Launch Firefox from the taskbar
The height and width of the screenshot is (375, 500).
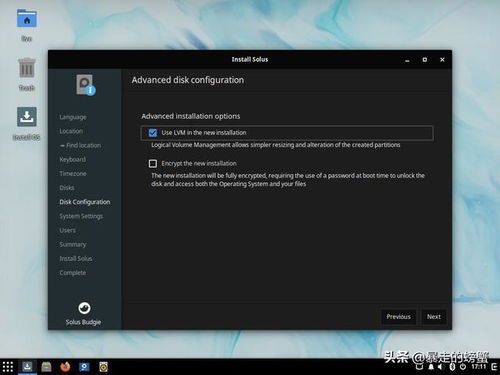pyautogui.click(x=65, y=367)
